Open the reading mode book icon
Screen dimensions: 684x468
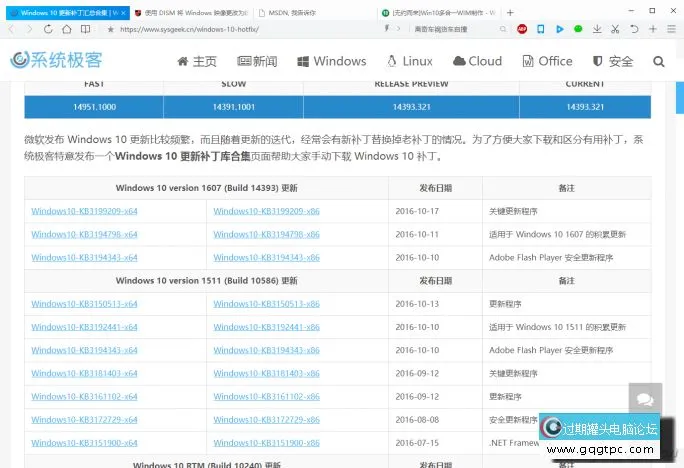click(86, 29)
